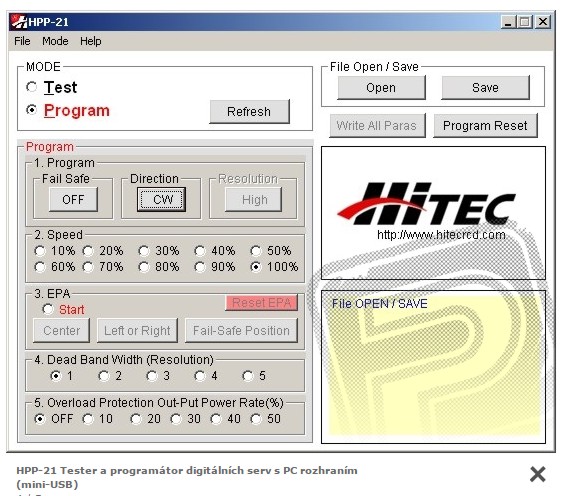
Task: Click the HPP-21 title bar app icon
Action: 19,22
